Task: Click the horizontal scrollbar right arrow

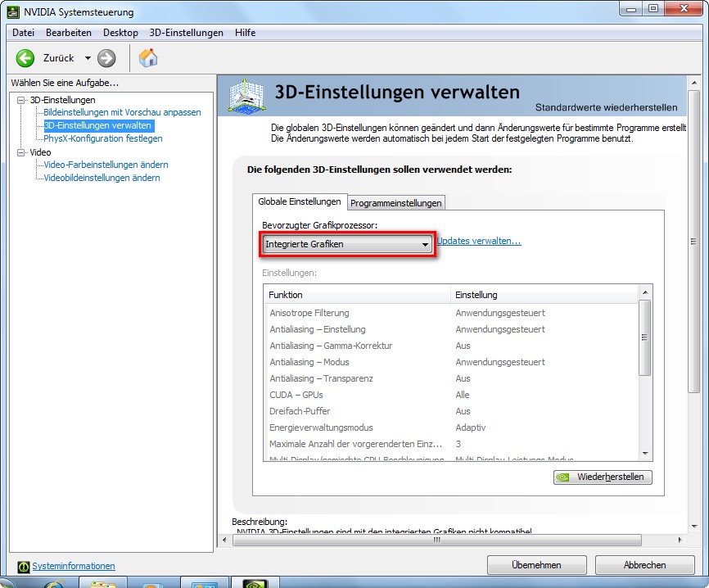Action: pos(680,540)
